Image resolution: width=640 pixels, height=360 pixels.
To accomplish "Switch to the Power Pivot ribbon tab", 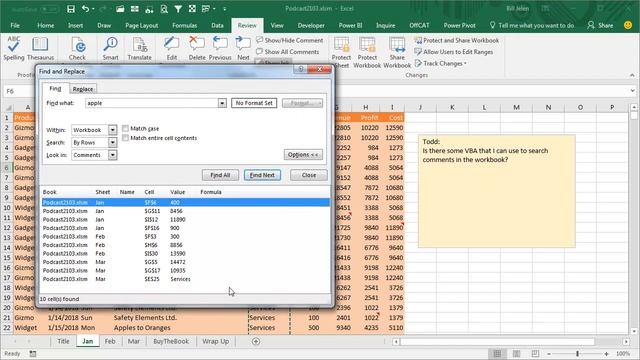I will click(x=460, y=25).
